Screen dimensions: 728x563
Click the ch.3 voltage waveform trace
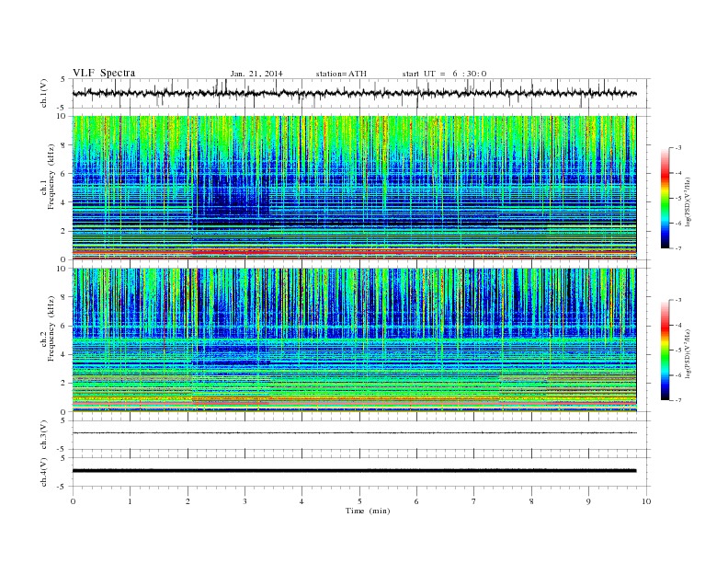(x=354, y=433)
